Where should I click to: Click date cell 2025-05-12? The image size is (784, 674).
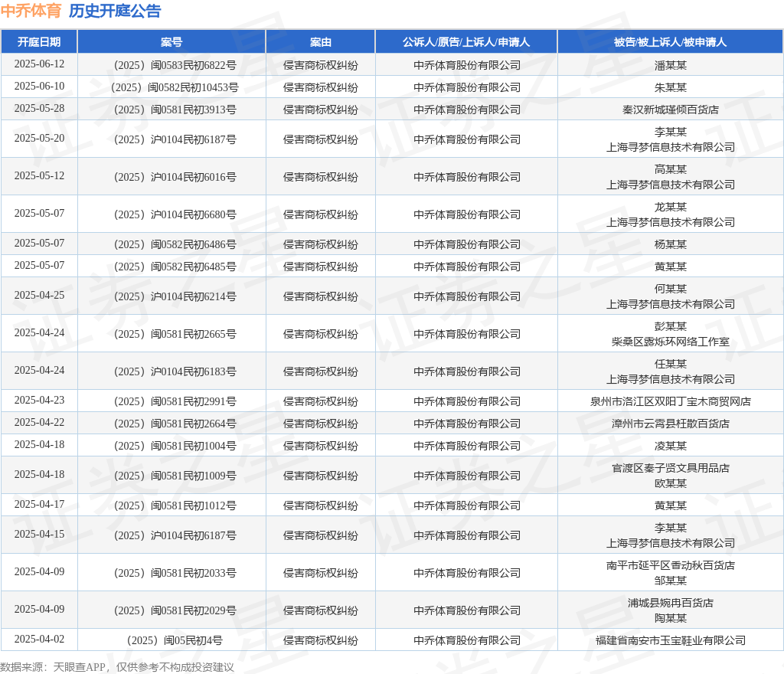(39, 175)
